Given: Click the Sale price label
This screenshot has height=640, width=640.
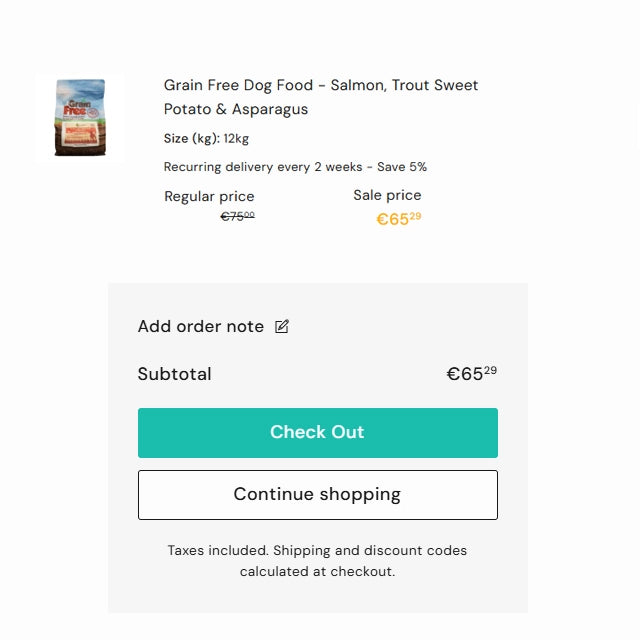Looking at the screenshot, I should (387, 195).
